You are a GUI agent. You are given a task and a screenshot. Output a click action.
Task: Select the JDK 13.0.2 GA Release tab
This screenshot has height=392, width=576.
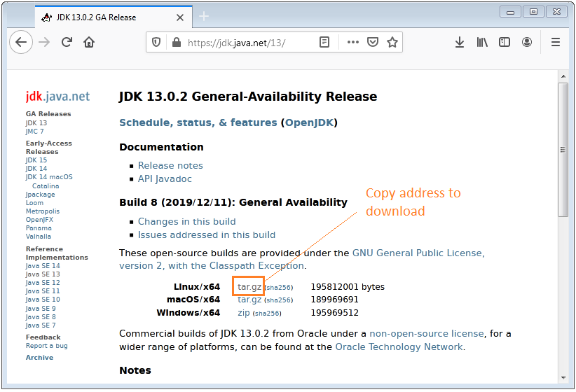114,17
